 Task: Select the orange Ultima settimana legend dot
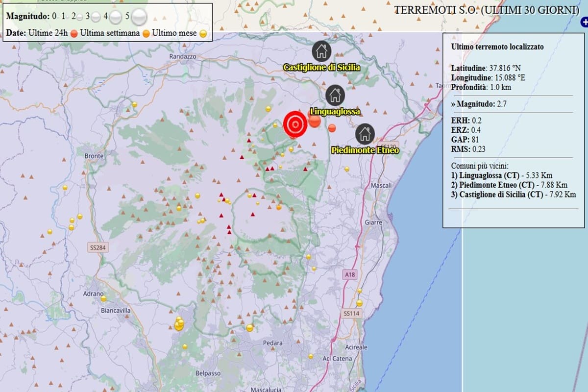click(146, 34)
